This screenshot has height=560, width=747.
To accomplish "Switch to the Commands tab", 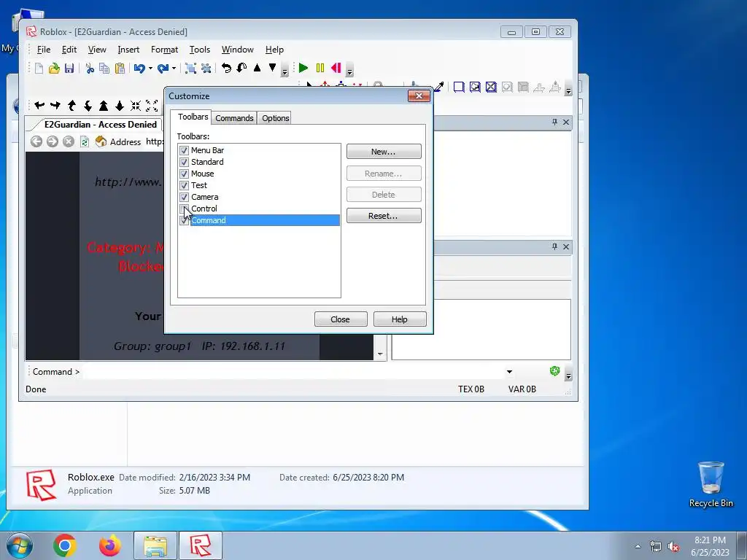I will pyautogui.click(x=234, y=118).
